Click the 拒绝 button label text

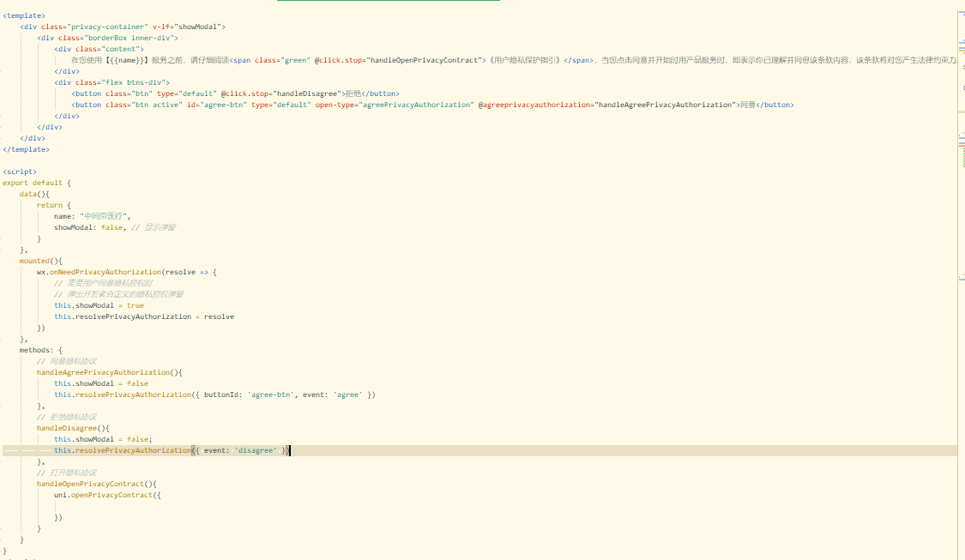coord(353,93)
